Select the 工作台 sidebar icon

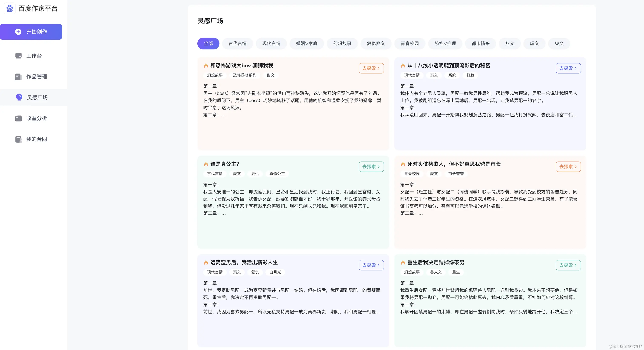tap(19, 56)
